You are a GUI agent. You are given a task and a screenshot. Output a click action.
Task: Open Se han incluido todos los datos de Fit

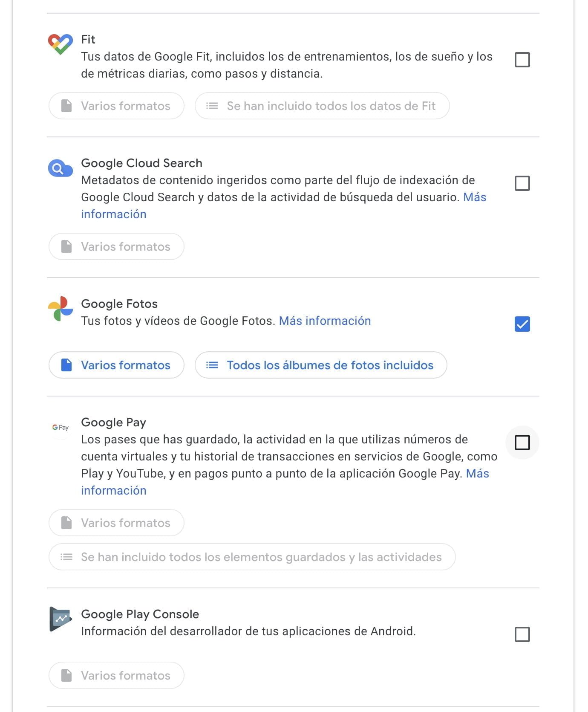click(x=322, y=106)
